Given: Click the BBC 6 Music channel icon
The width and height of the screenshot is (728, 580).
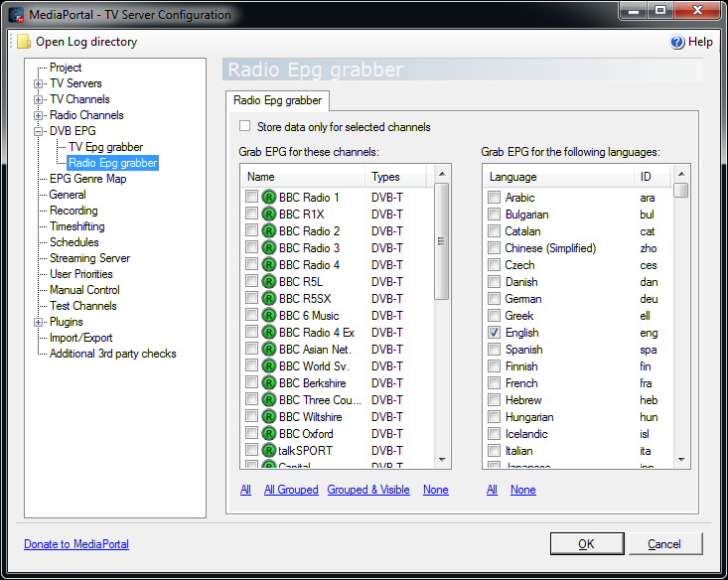Looking at the screenshot, I should point(269,315).
